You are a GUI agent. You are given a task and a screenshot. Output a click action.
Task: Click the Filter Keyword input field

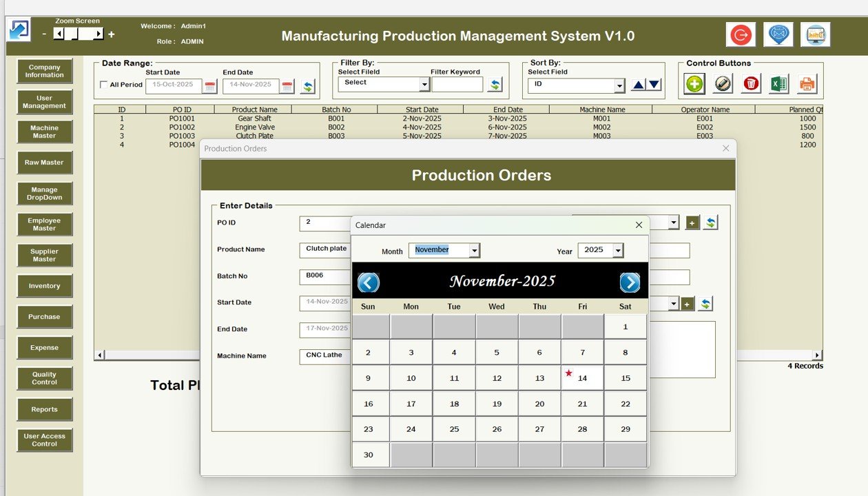click(457, 85)
